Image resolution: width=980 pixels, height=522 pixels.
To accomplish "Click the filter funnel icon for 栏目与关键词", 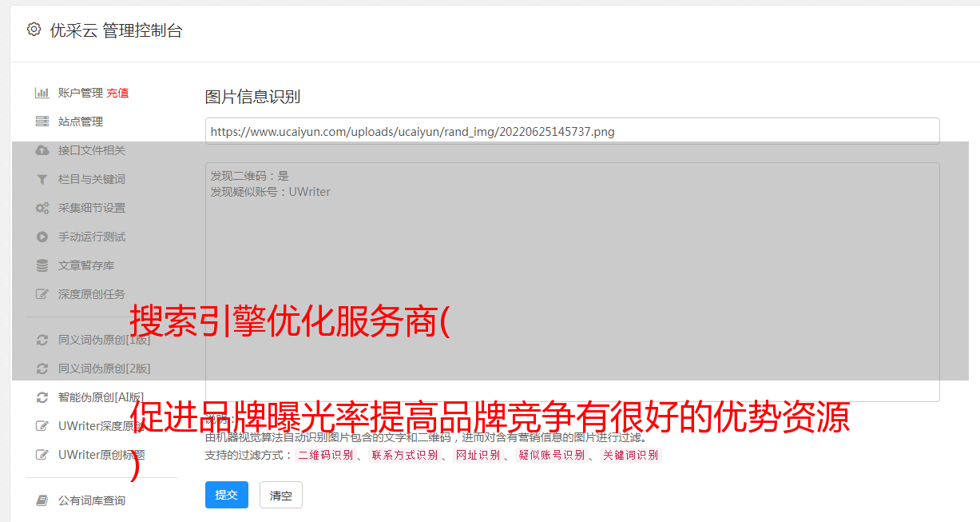I will [x=42, y=179].
